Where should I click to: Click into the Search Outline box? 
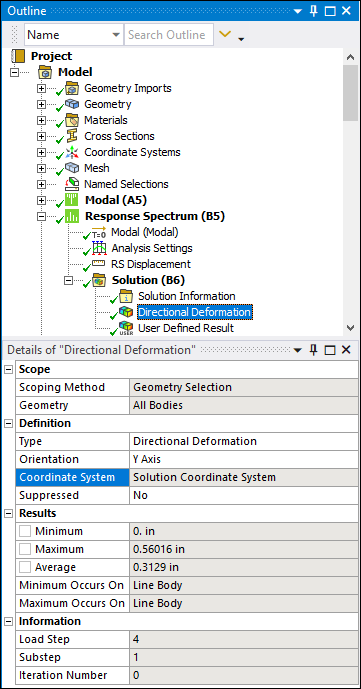tap(169, 35)
